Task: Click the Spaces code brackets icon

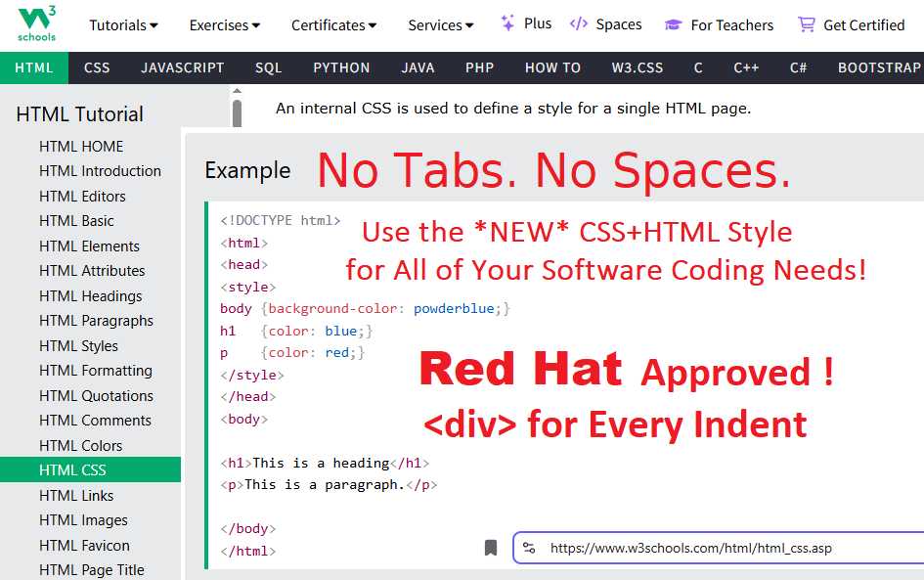Action: tap(579, 24)
